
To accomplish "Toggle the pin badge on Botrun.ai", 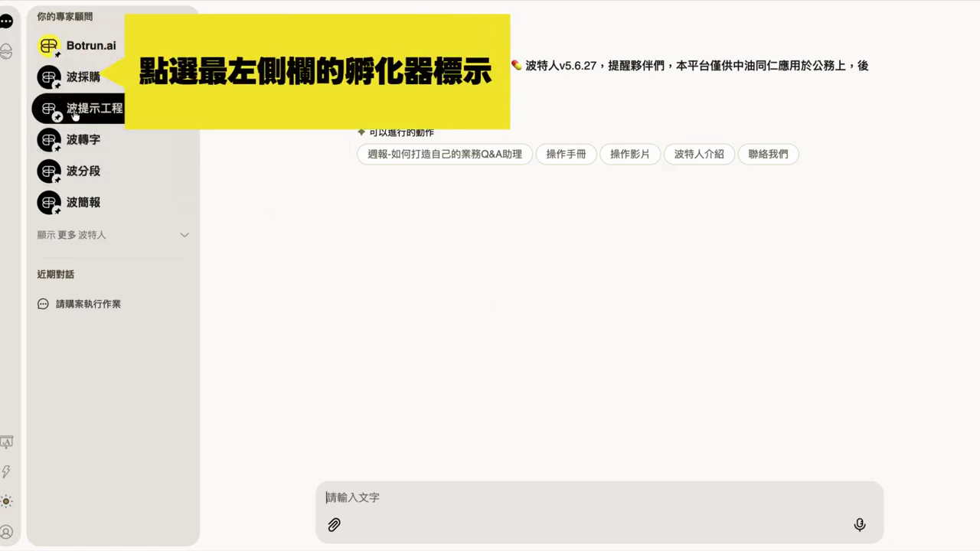I will 57,54.
